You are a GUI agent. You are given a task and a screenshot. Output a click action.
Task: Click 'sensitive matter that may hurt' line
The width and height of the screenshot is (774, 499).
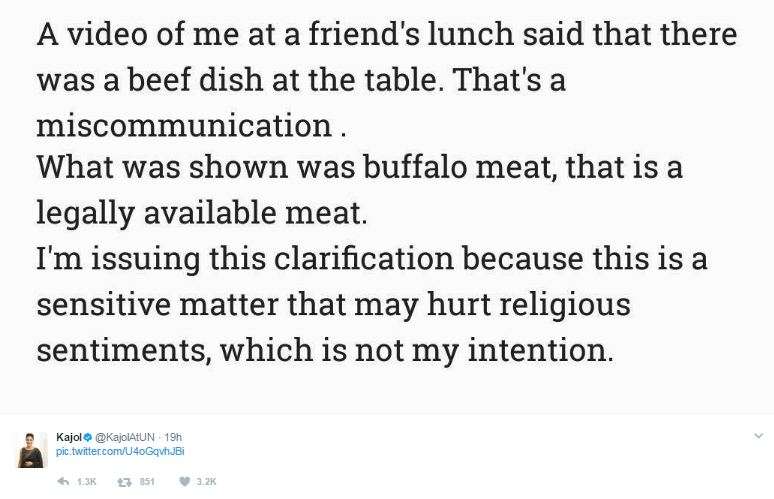(x=333, y=305)
